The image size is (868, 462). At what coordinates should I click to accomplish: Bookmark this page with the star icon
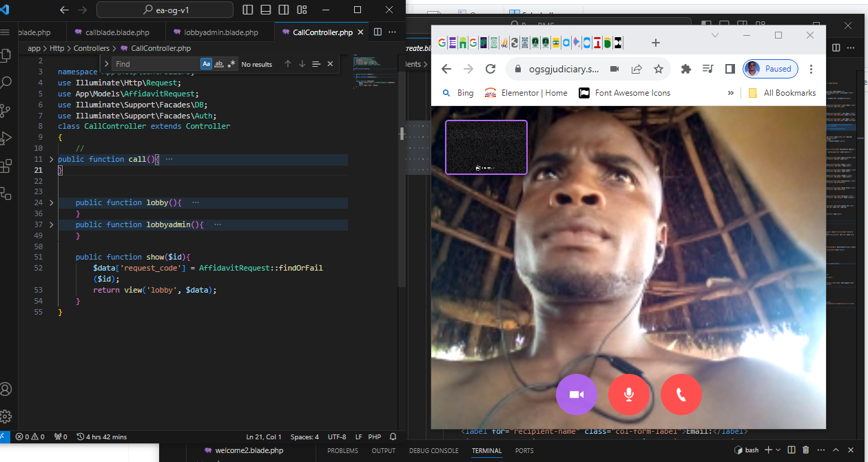pos(659,69)
